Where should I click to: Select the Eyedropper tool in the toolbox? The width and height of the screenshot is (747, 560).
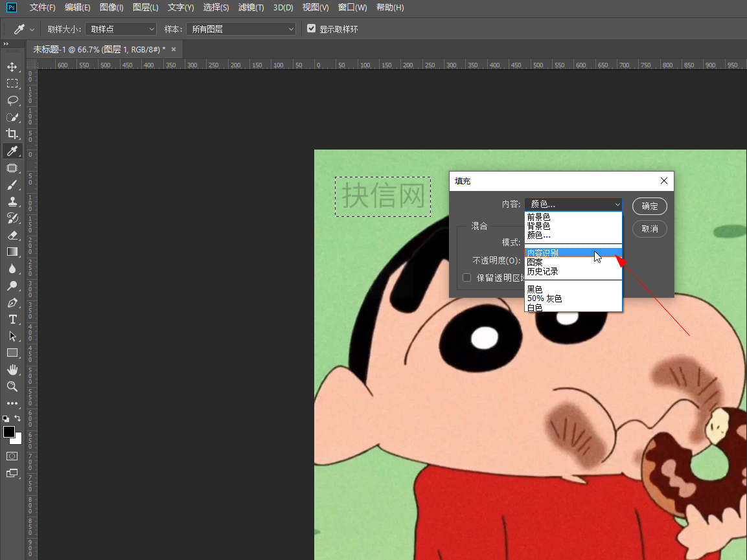coord(12,151)
